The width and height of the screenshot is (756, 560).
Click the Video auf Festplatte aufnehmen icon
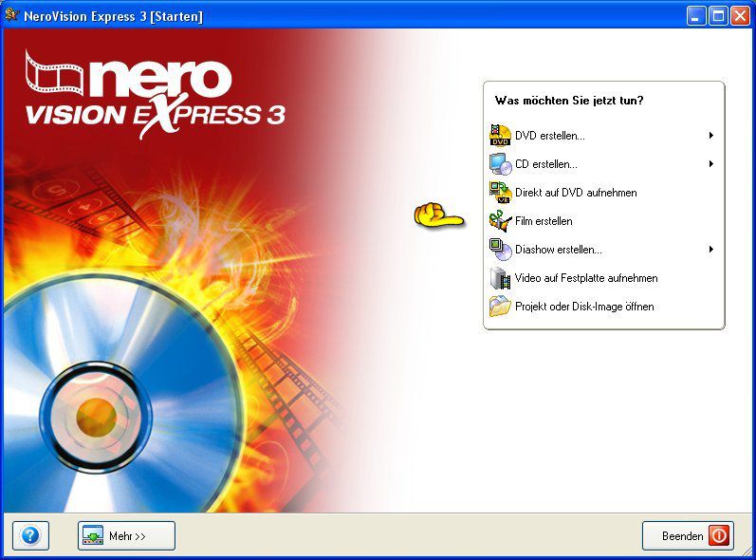point(500,278)
